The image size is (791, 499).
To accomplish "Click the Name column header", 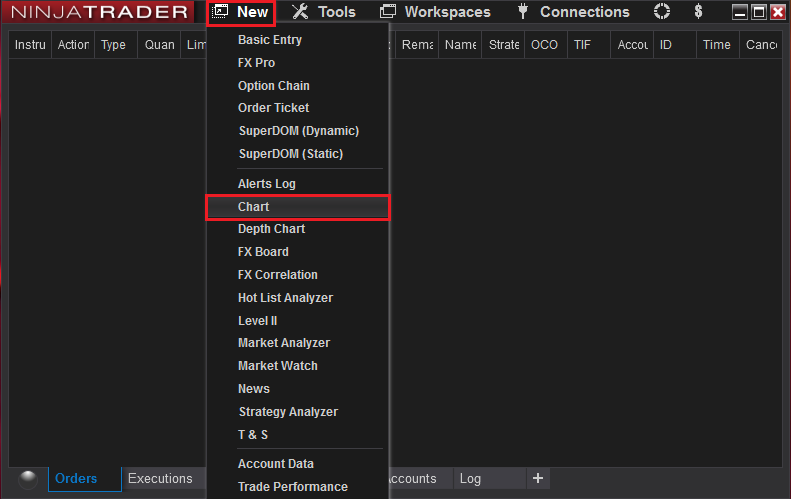I will [x=460, y=45].
